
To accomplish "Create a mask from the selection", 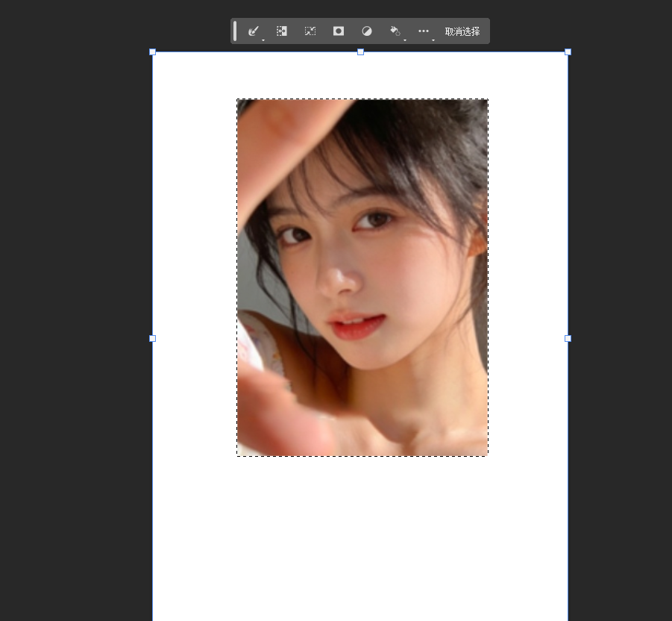I will point(339,31).
